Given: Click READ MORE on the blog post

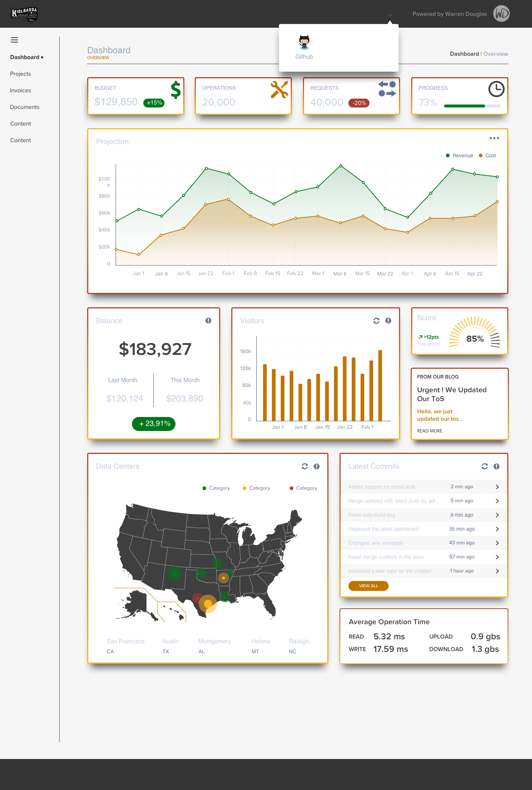Looking at the screenshot, I should [x=430, y=431].
